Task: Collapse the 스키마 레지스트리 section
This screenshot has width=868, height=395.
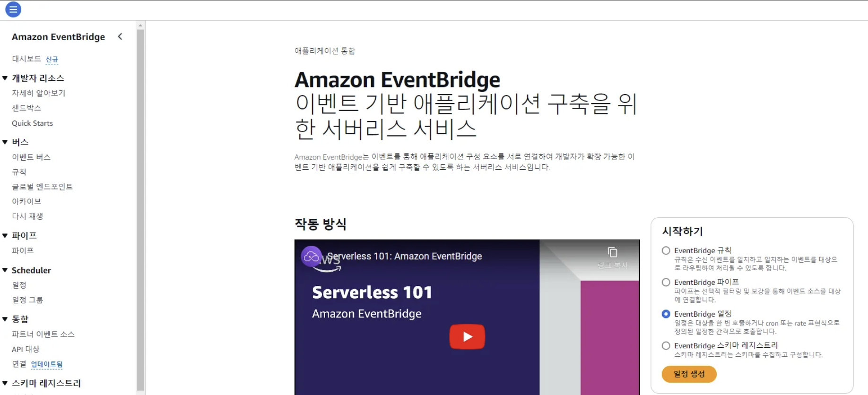Action: coord(5,383)
